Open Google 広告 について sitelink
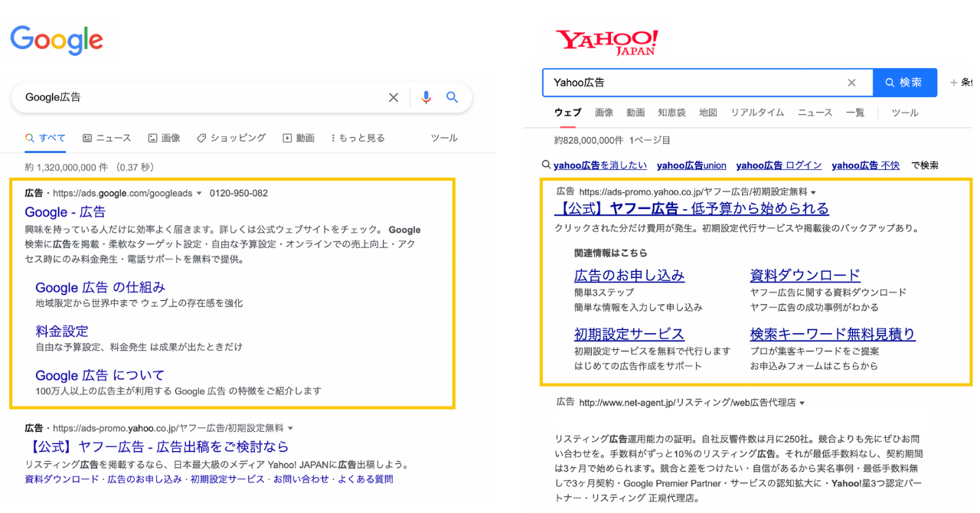980x513 pixels. [100, 375]
